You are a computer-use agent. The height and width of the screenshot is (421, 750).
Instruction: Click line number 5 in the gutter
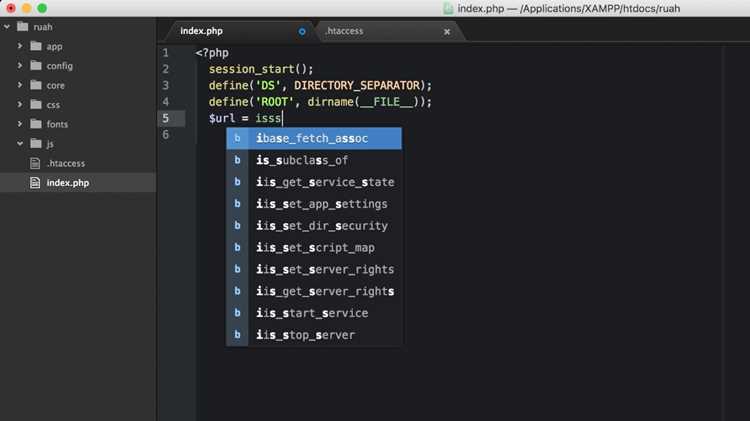click(165, 118)
